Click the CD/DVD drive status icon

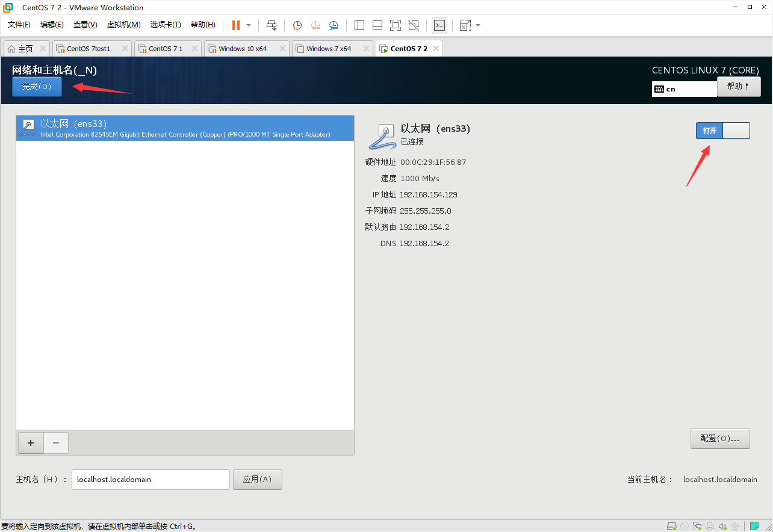[x=685, y=526]
